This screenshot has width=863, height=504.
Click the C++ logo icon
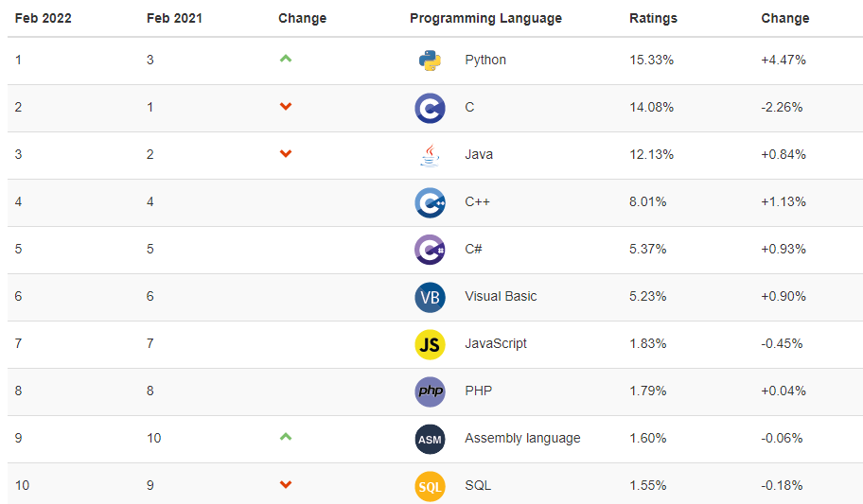tap(430, 202)
